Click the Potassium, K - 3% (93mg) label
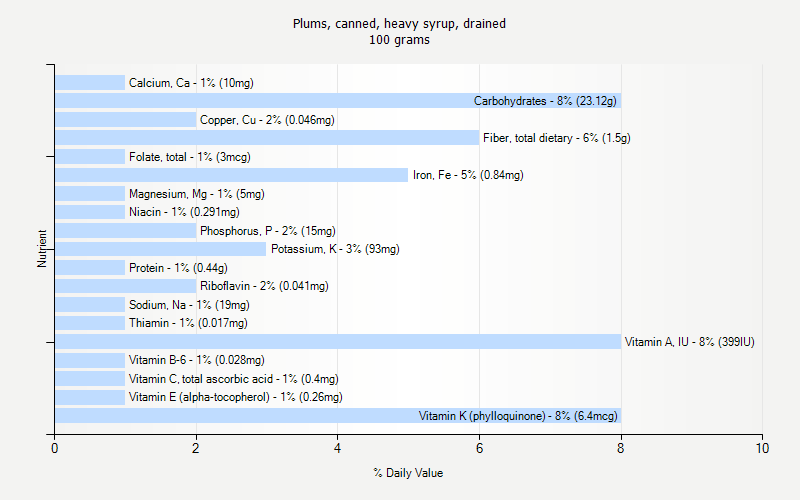800x500 pixels. click(335, 249)
